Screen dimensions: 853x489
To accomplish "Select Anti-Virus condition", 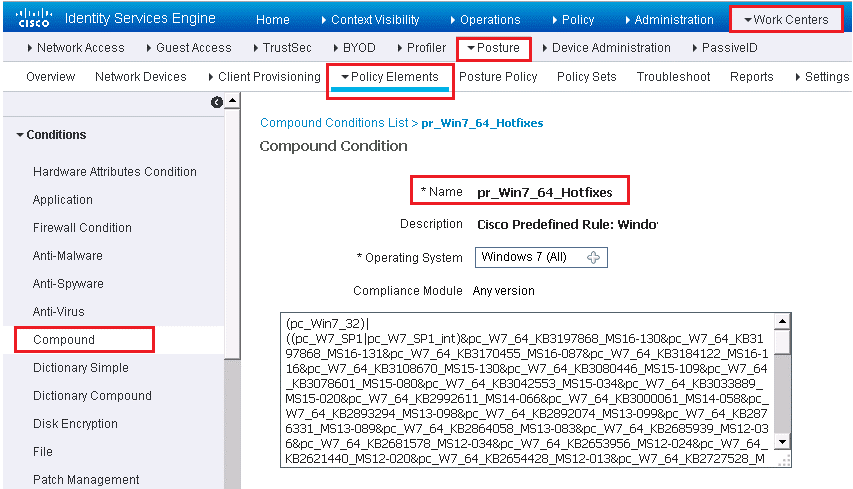I will coord(59,312).
